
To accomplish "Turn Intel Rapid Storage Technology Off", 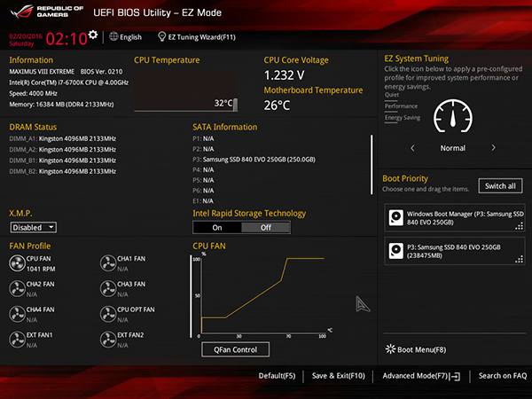I will 266,227.
